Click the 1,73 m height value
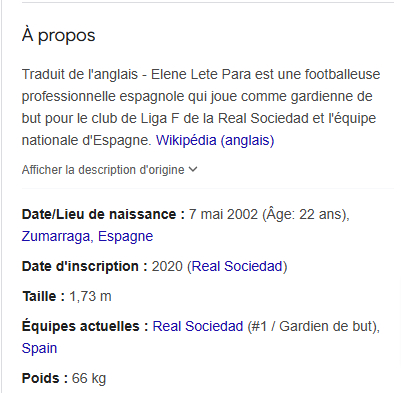This screenshot has width=401, height=393. click(90, 296)
